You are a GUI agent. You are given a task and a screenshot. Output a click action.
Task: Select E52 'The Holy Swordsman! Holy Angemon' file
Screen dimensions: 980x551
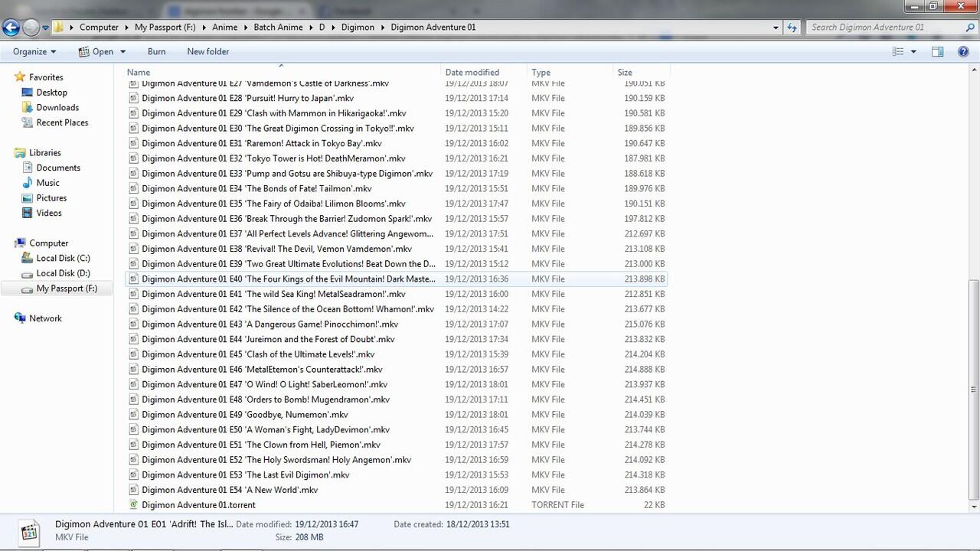click(x=395, y=460)
